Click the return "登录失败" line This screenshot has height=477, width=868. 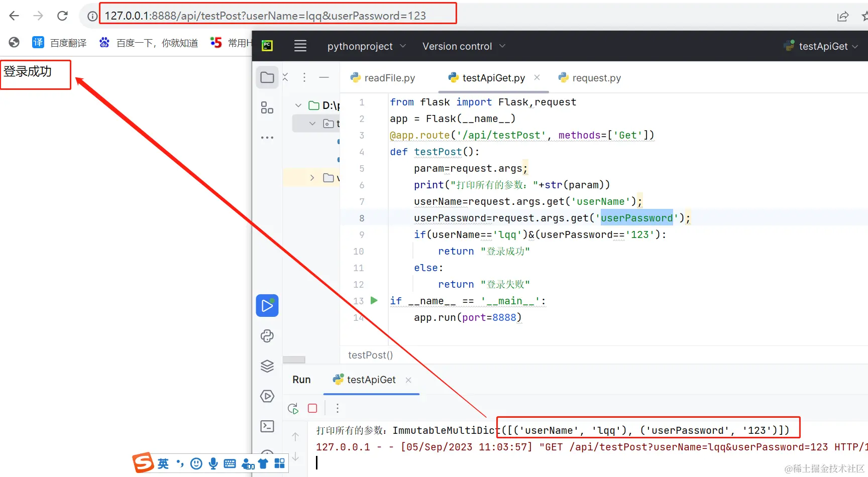tap(484, 284)
